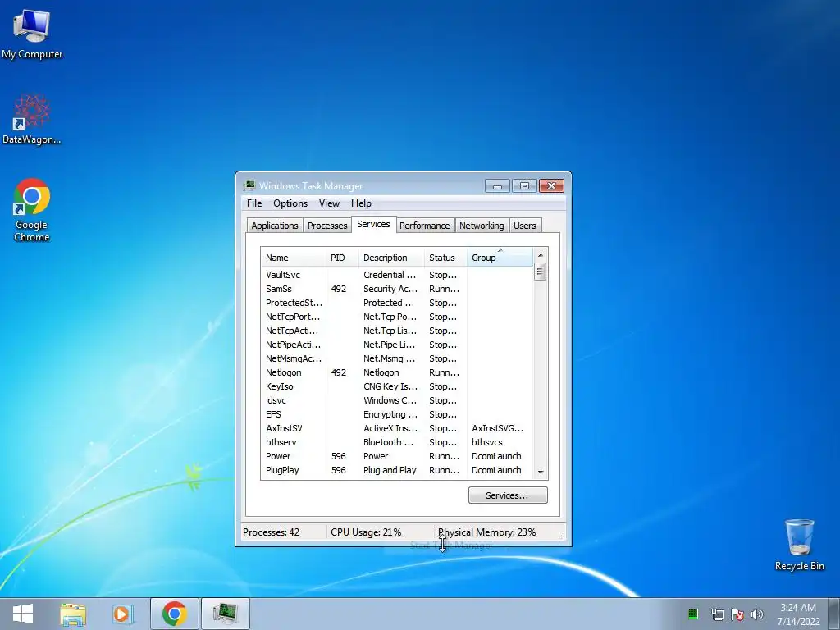
Task: Select the SamSs service row
Action: coord(397,289)
